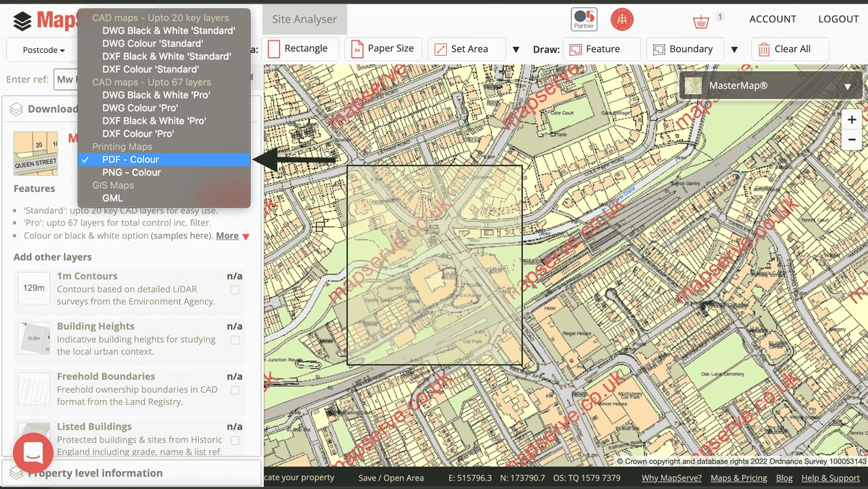Click the Download panel layers icon
Screen dimensions: 868x489
point(17,109)
